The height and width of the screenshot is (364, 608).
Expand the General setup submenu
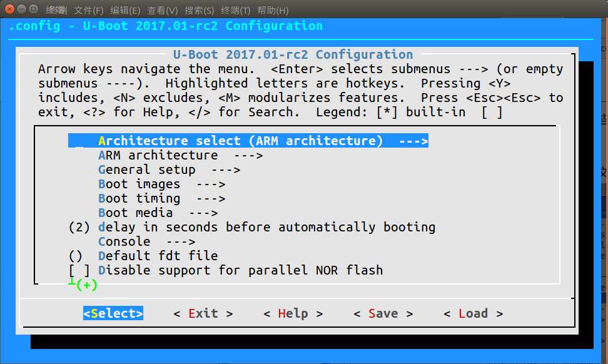(169, 170)
